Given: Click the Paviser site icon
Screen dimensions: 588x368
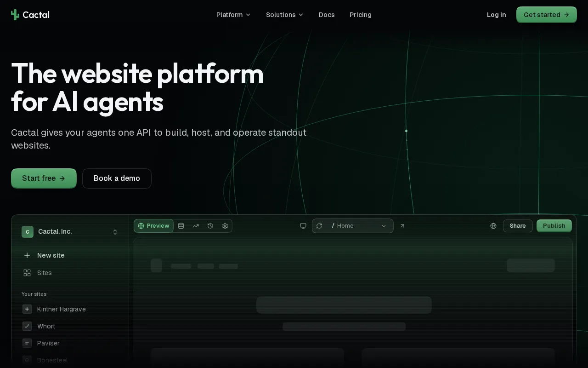Looking at the screenshot, I should coord(27,343).
